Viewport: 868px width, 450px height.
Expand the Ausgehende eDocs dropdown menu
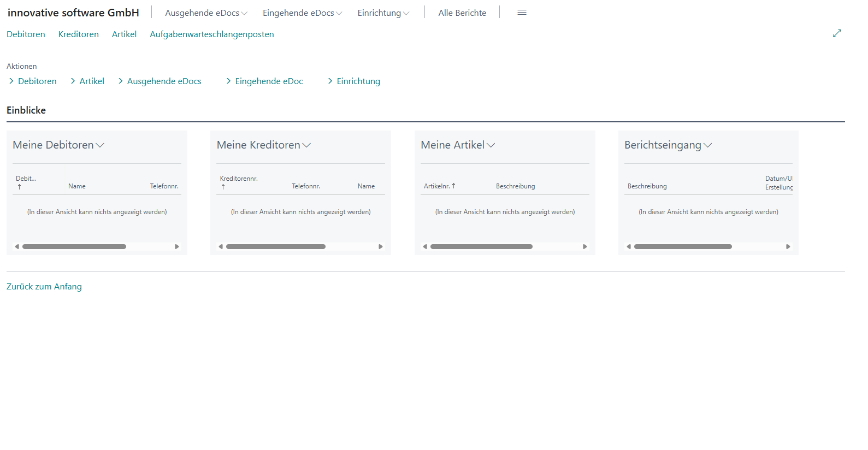click(x=206, y=13)
